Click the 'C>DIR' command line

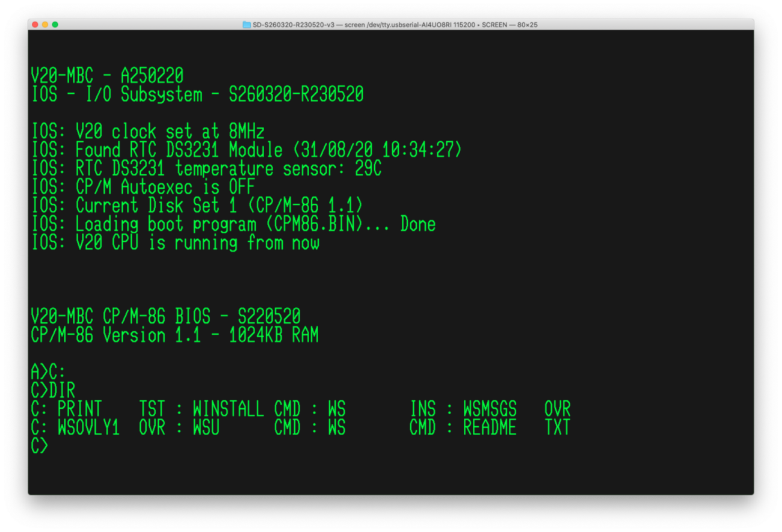pos(53,391)
